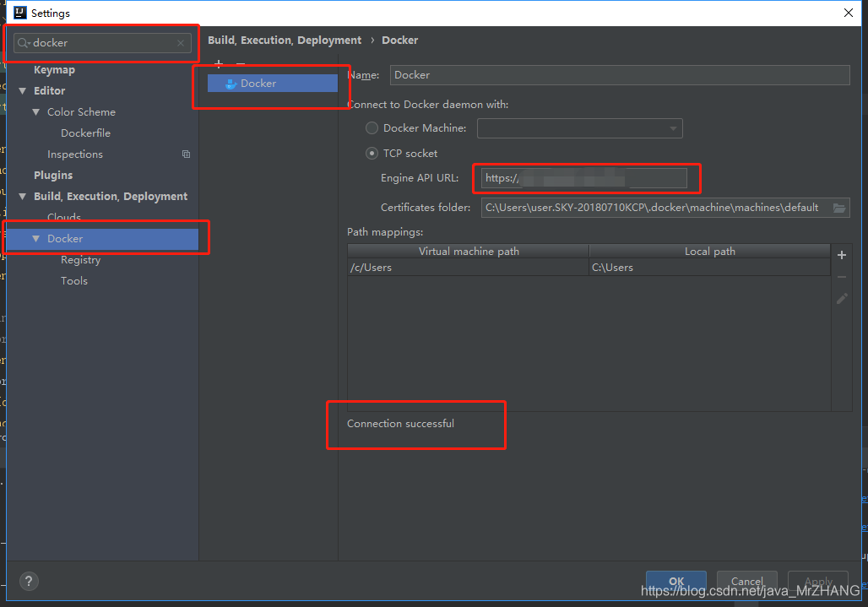Viewport: 868px width, 607px height.
Task: Collapse Build, Execution, Deployment node
Action: point(23,197)
